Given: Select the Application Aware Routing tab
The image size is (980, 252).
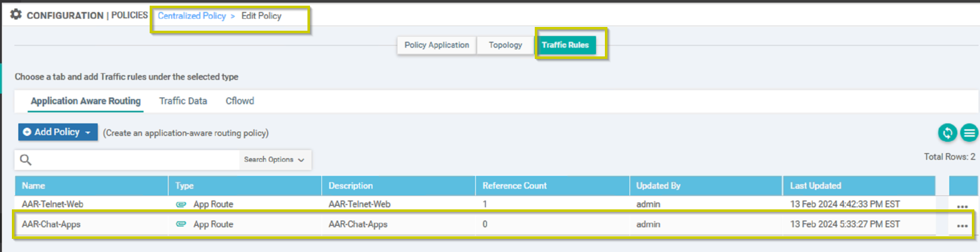Looking at the screenshot, I should pos(86,101).
